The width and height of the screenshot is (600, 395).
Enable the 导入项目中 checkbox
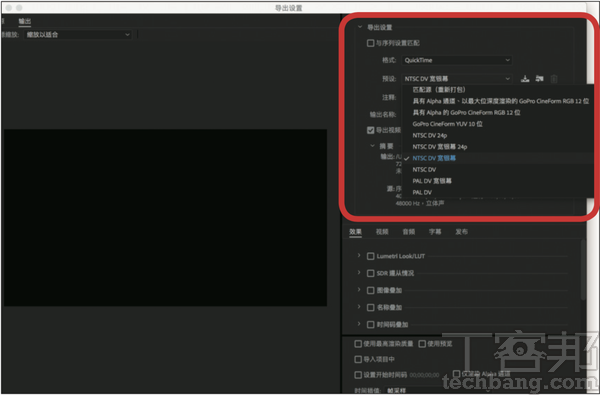coord(358,359)
